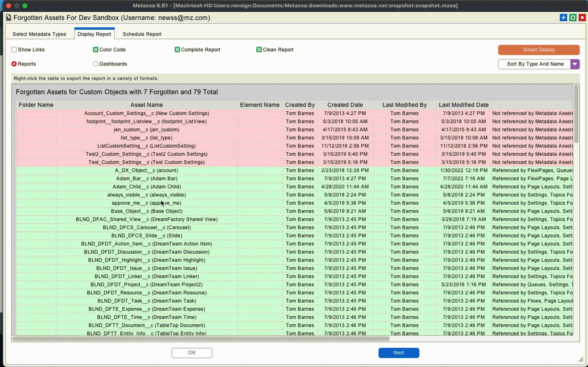The height and width of the screenshot is (367, 588).
Task: Open the Schedule Report tab
Action: tap(142, 34)
